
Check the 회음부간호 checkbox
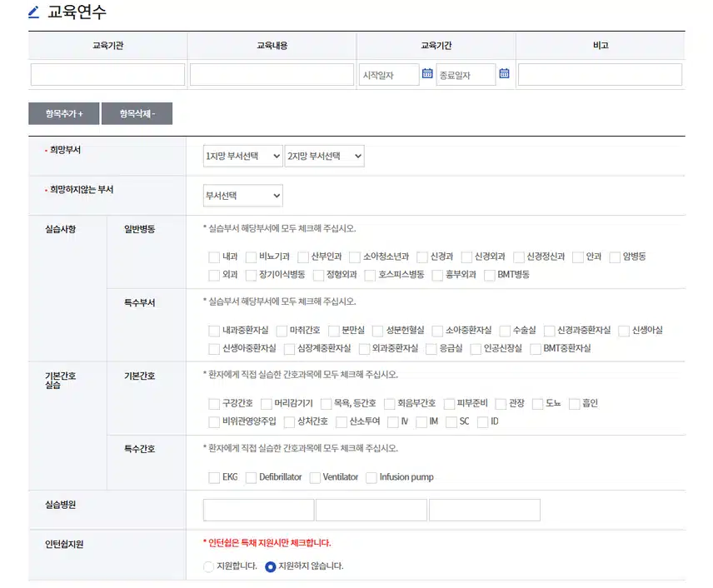389,404
